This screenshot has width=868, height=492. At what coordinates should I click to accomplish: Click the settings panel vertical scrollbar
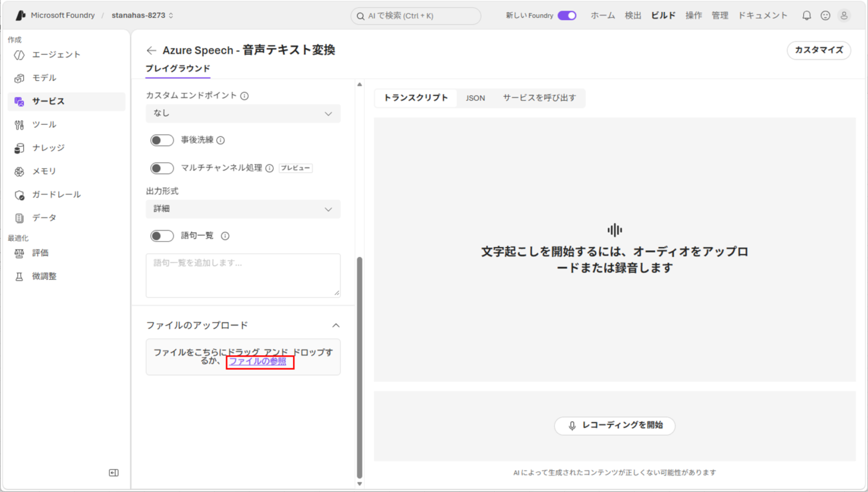(x=359, y=368)
